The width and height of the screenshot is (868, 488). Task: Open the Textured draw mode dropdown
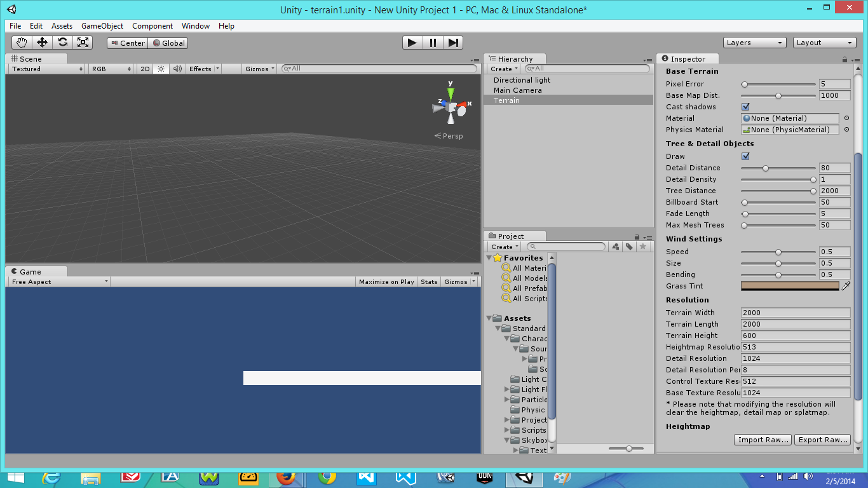(47, 69)
